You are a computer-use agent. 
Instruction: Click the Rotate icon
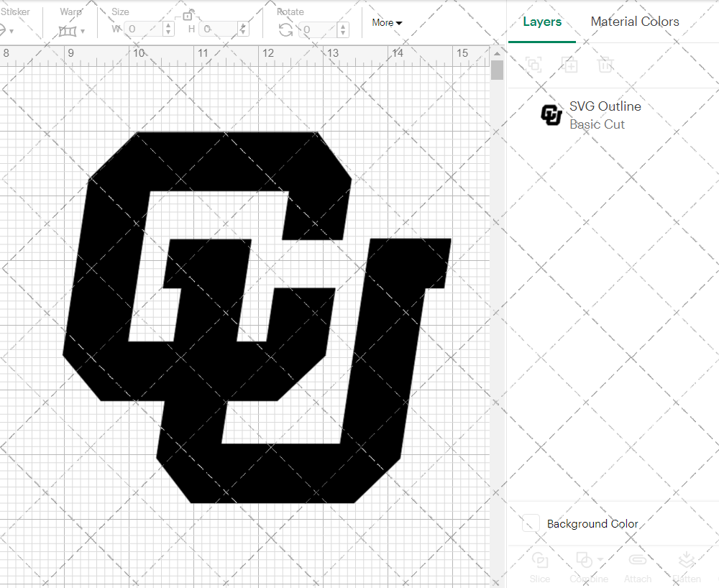coord(285,30)
